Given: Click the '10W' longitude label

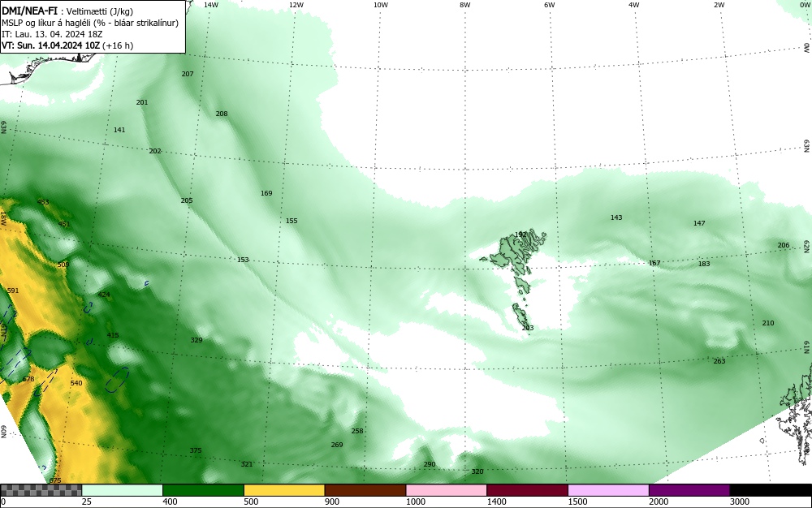Looking at the screenshot, I should 381,5.
